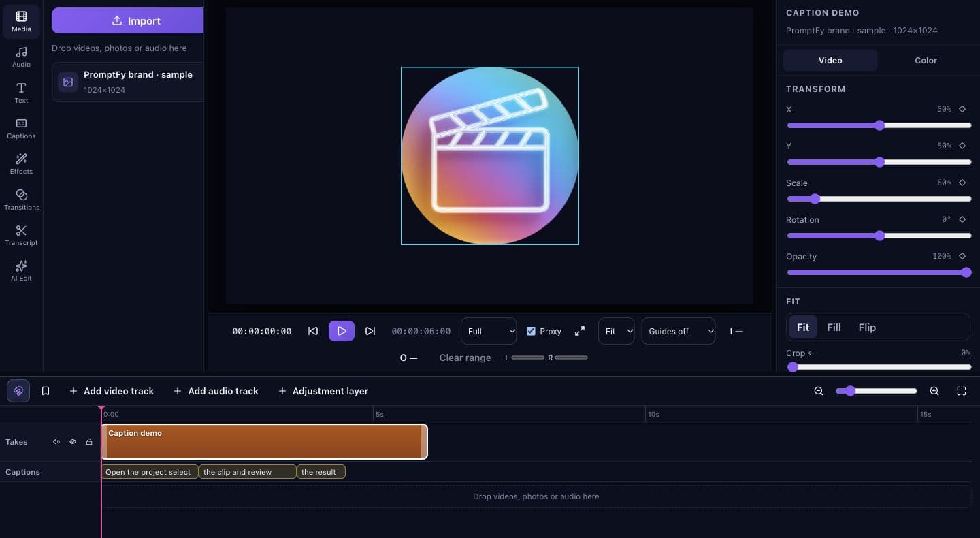Click the PromptFy brand sample image icon

(x=68, y=82)
